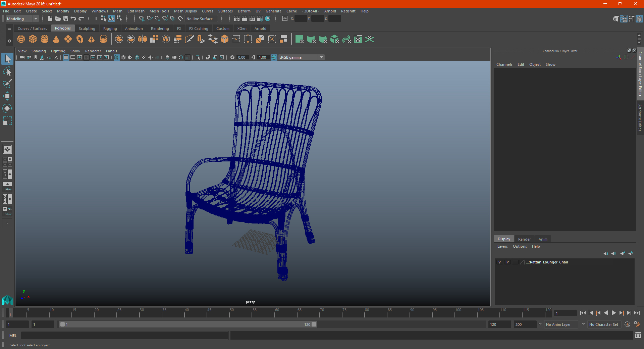Go to start of playback range
This screenshot has height=349, width=644.
click(583, 313)
